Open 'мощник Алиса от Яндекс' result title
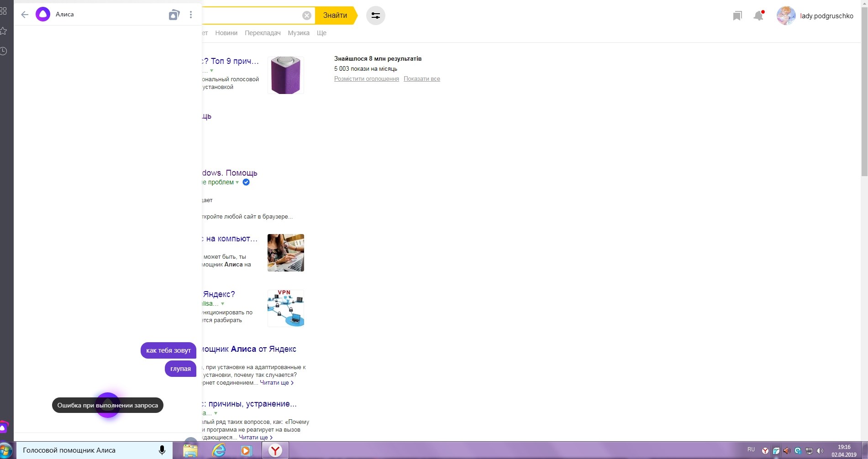The height and width of the screenshot is (459, 868). 249,349
